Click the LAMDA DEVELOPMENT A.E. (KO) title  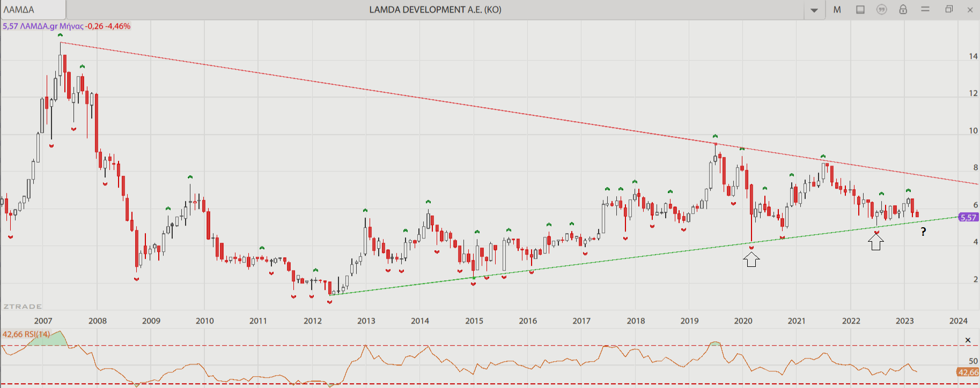point(436,10)
